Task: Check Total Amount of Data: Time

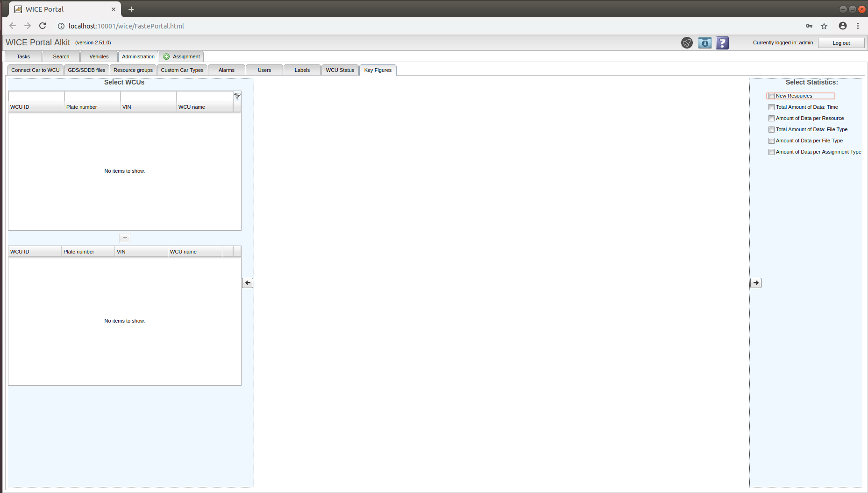Action: [x=771, y=107]
